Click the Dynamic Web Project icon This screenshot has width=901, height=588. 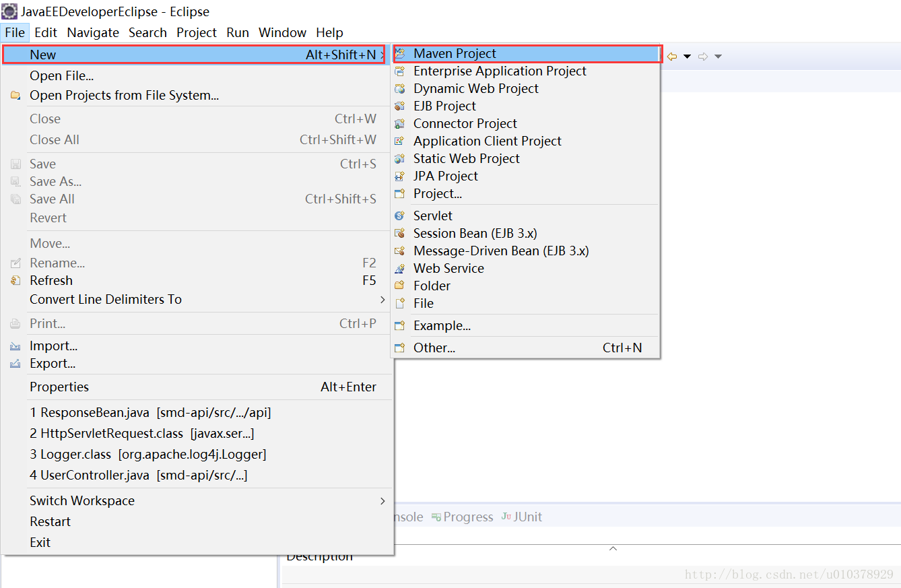coord(400,89)
